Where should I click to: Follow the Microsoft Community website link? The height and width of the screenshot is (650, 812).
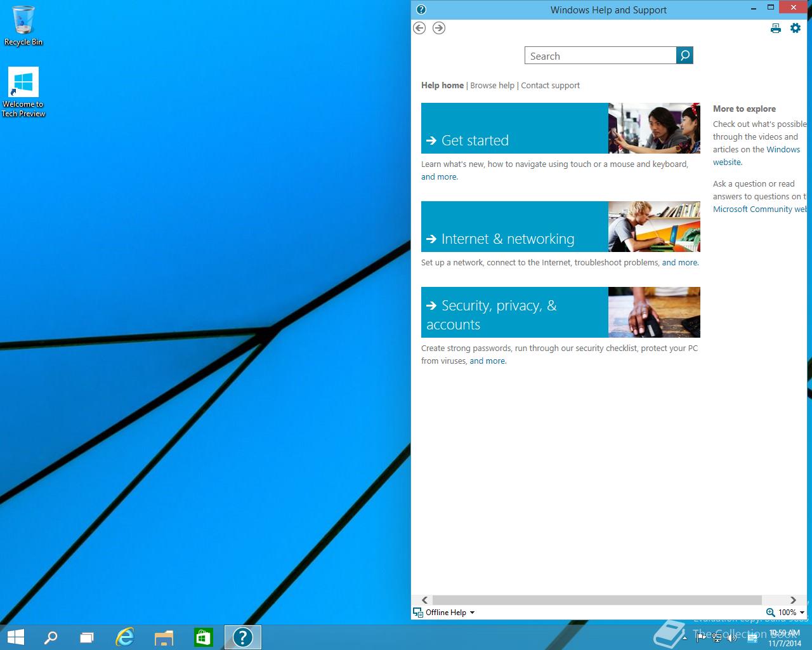(759, 209)
